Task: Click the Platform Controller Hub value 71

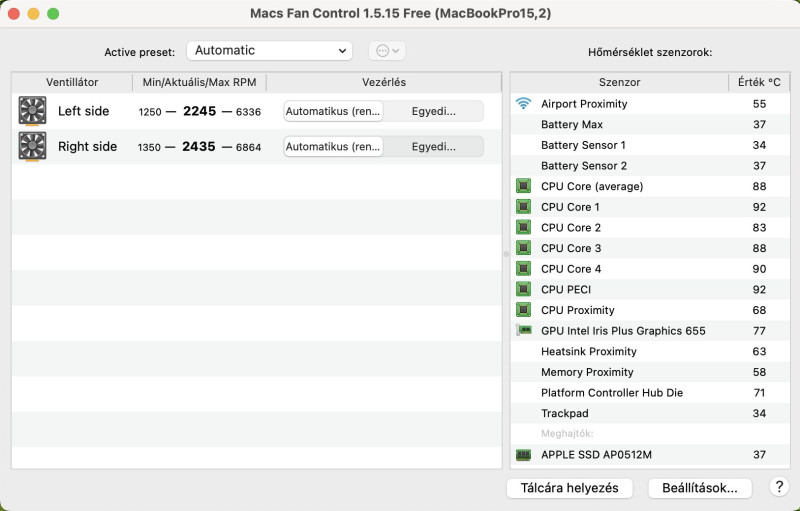Action: (x=759, y=393)
